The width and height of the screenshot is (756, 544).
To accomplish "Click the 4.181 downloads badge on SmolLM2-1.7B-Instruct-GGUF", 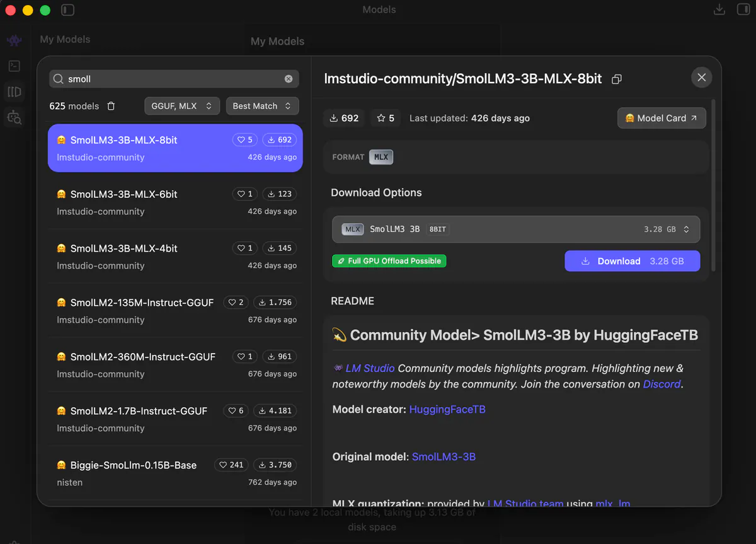I will click(275, 411).
